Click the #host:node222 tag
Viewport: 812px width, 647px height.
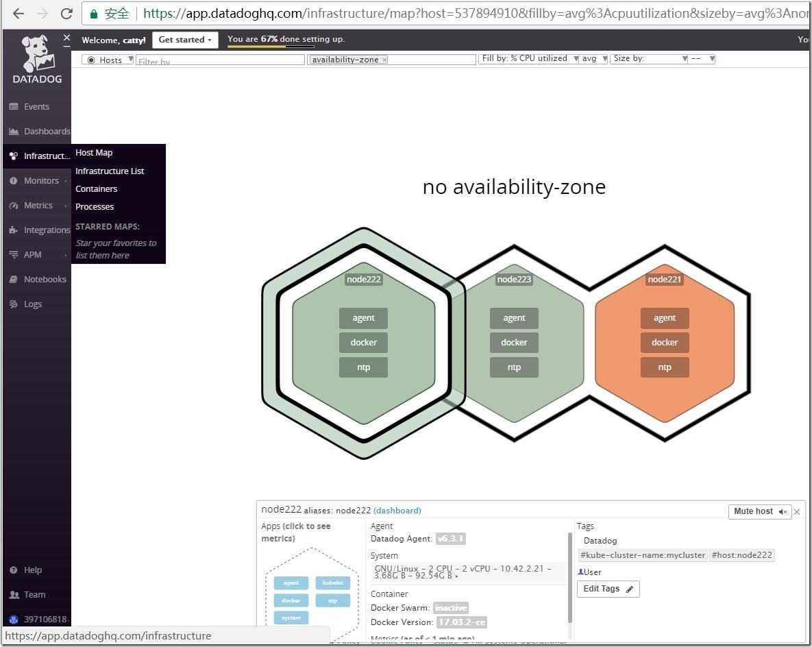pyautogui.click(x=741, y=555)
